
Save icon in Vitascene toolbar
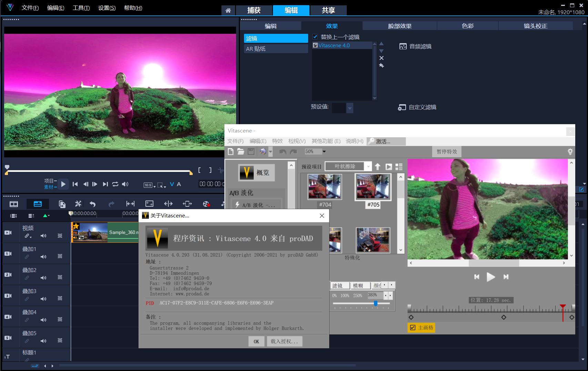click(251, 152)
